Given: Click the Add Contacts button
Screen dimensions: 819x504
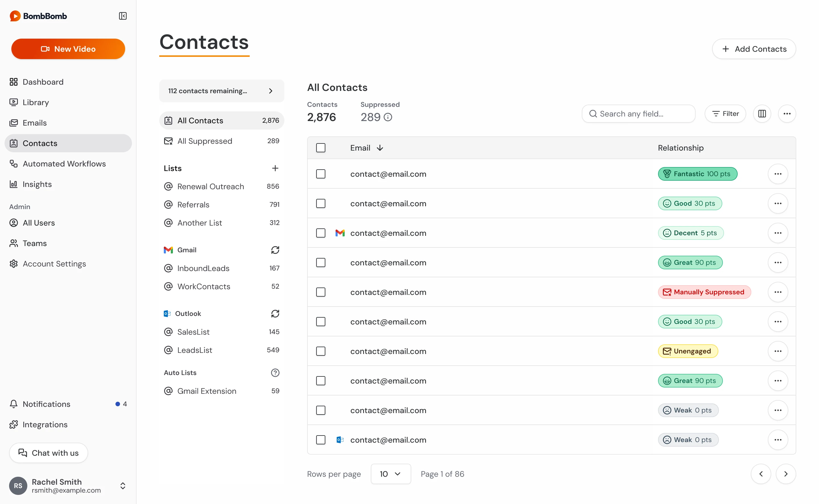Looking at the screenshot, I should [x=754, y=49].
